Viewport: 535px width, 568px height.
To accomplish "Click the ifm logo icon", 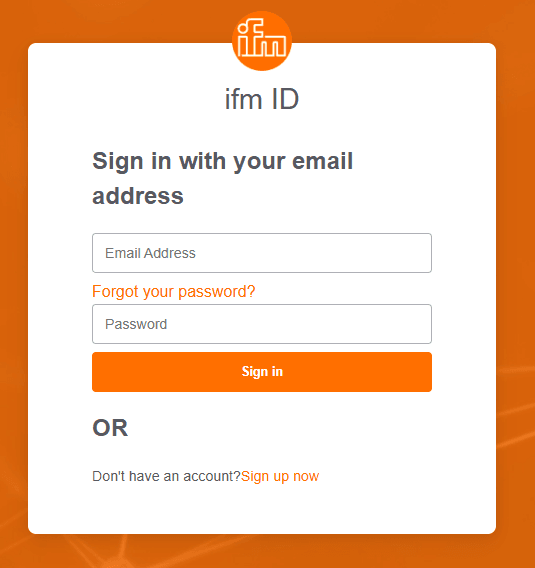I will click(262, 41).
